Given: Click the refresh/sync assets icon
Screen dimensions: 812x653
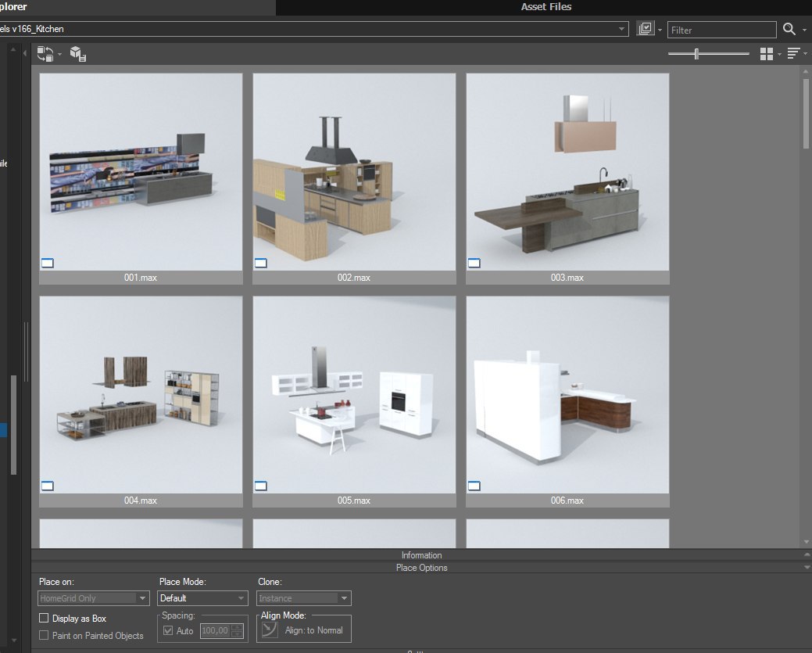Looking at the screenshot, I should click(45, 53).
